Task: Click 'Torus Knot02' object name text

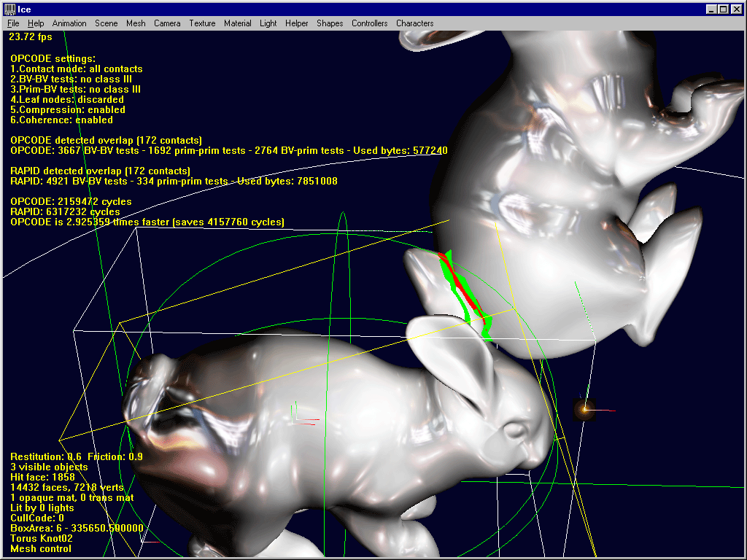Action: point(42,539)
